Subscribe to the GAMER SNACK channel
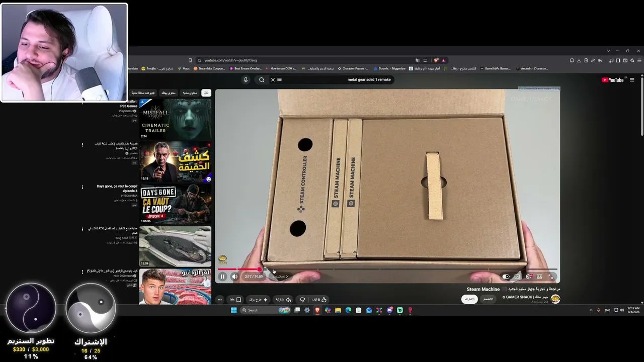This screenshot has height=362, width=644. pos(469,299)
